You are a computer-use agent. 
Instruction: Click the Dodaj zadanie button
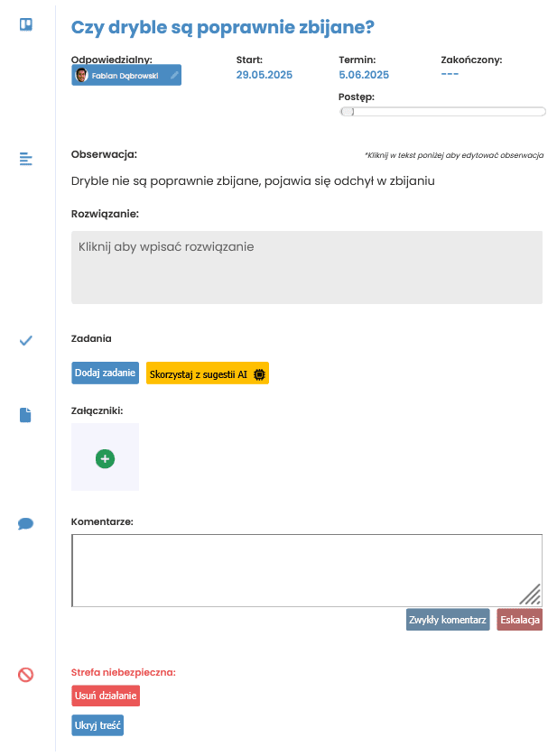pos(106,373)
